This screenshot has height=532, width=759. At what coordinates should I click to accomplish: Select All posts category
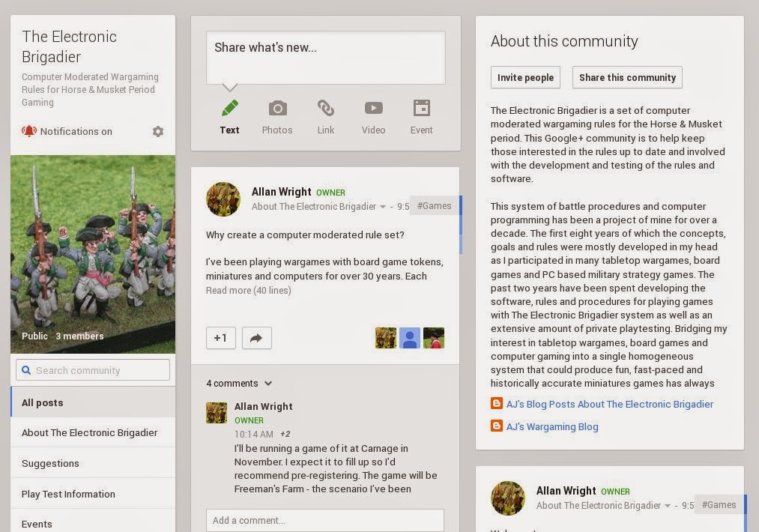click(x=93, y=402)
